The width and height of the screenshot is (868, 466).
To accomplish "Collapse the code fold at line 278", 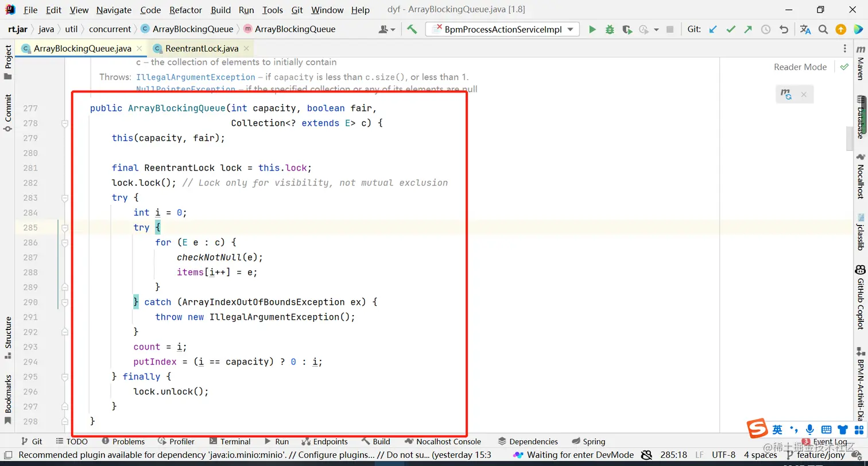I will click(x=65, y=123).
